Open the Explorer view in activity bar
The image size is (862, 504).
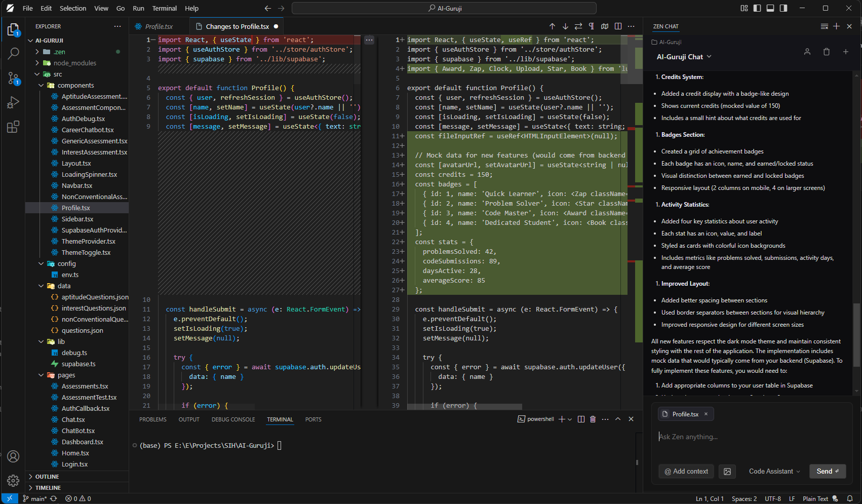coord(13,30)
